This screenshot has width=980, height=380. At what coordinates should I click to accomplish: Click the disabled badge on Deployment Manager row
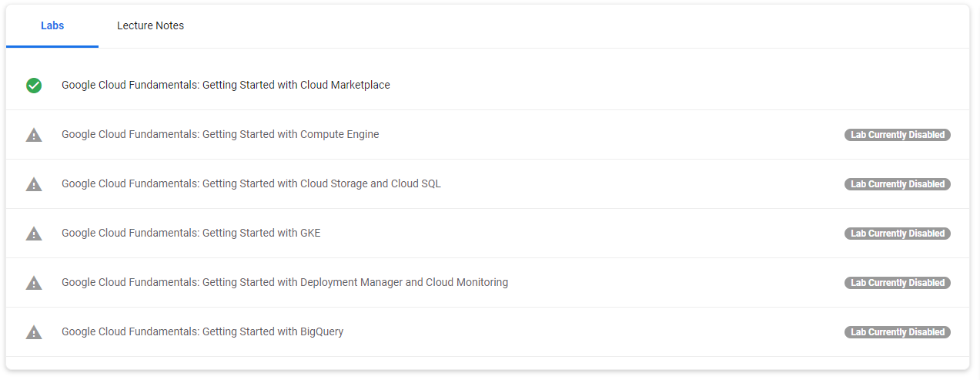point(898,283)
